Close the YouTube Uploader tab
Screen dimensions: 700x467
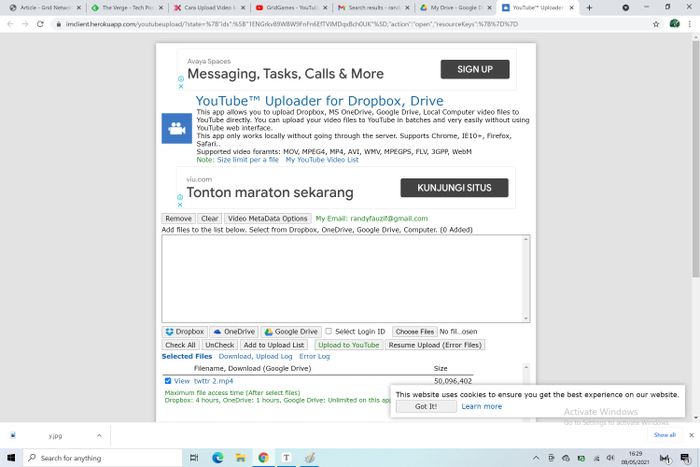tap(571, 8)
